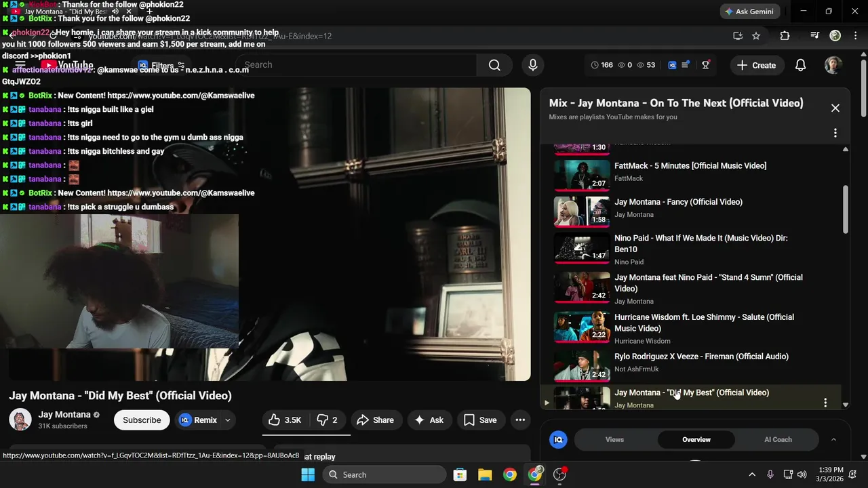Open OBS Studio from taskbar
Viewport: 868px width, 488px height.
(560, 474)
